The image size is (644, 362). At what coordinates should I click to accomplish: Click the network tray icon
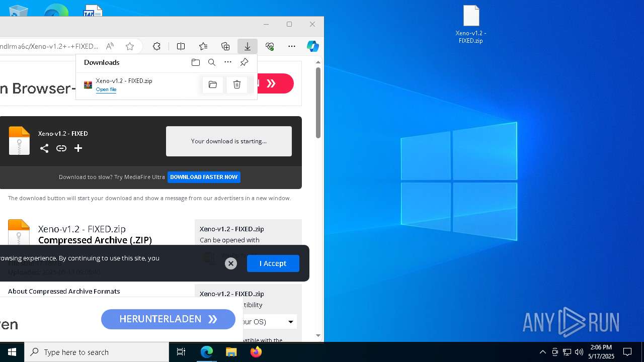click(x=567, y=352)
